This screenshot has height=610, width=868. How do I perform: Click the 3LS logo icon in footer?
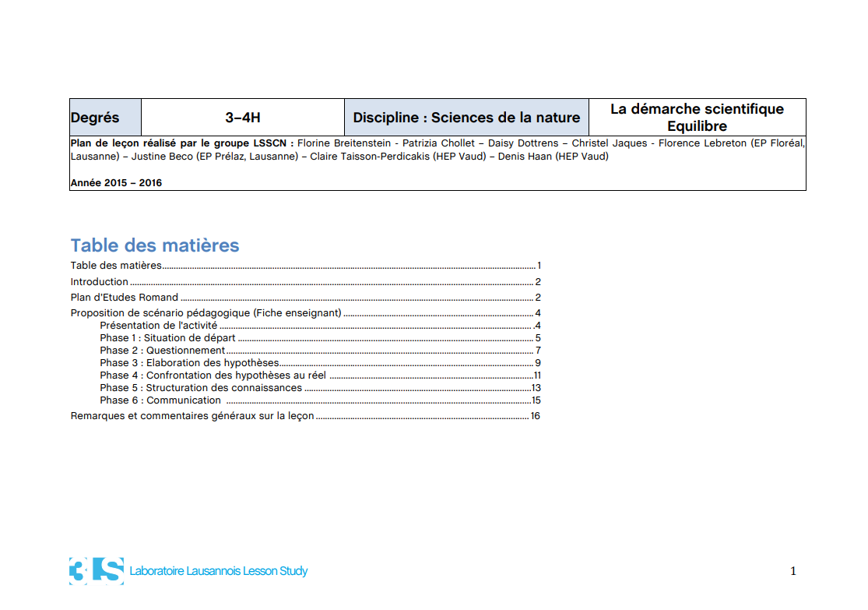(96, 571)
